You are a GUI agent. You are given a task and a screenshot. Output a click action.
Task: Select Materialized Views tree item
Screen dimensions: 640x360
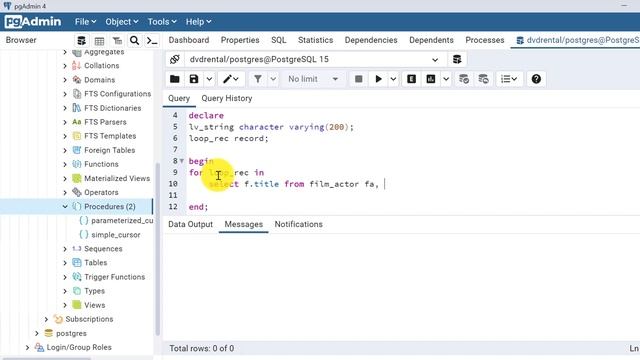pos(117,178)
